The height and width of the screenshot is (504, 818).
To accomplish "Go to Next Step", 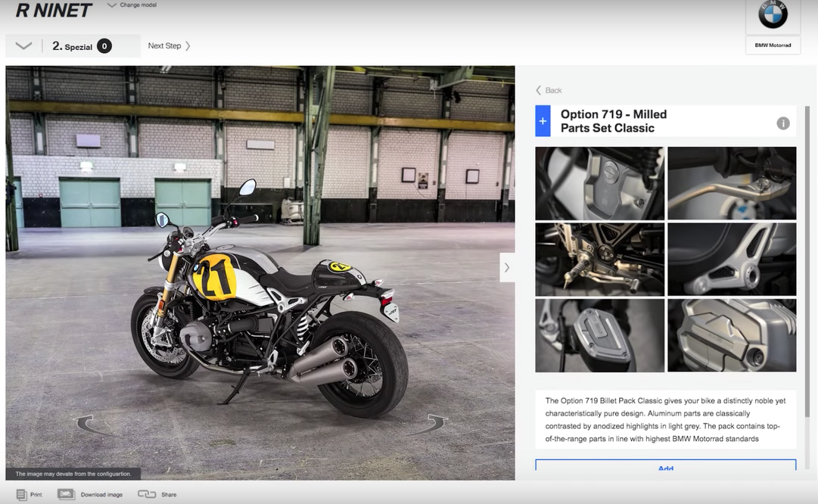I will 169,46.
